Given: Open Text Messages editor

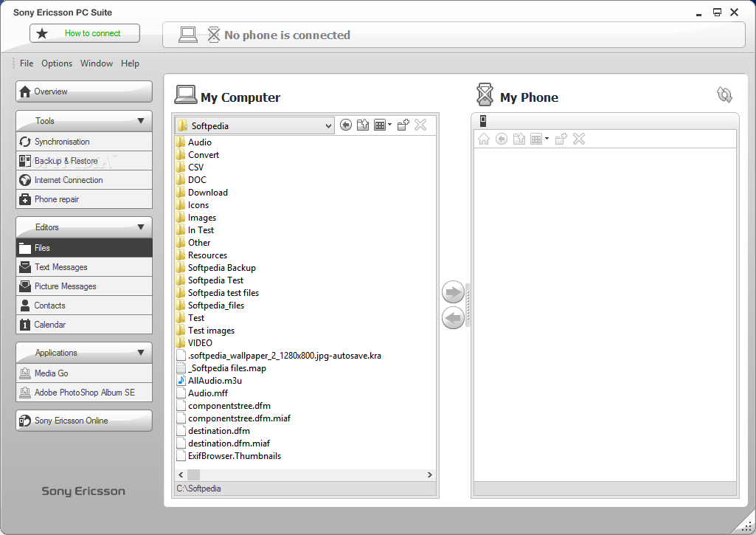Looking at the screenshot, I should (x=84, y=267).
